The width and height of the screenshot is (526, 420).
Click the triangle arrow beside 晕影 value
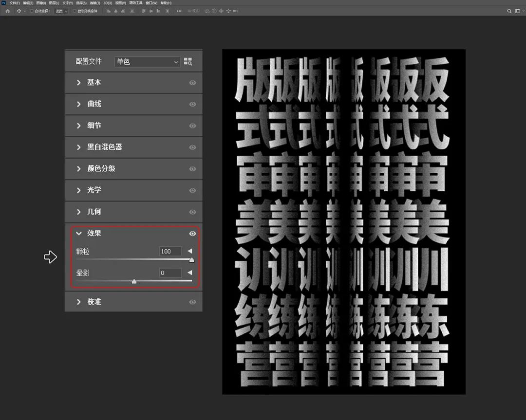(x=190, y=273)
